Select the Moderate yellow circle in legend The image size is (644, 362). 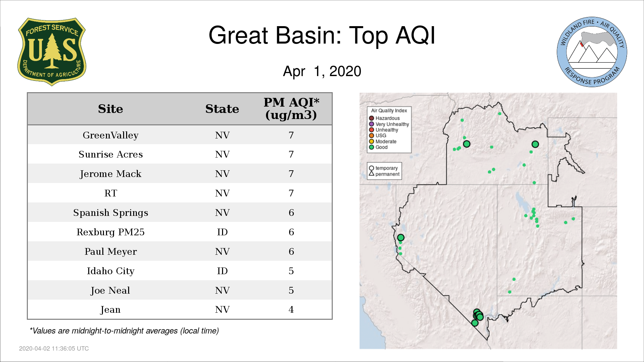pyautogui.click(x=371, y=141)
